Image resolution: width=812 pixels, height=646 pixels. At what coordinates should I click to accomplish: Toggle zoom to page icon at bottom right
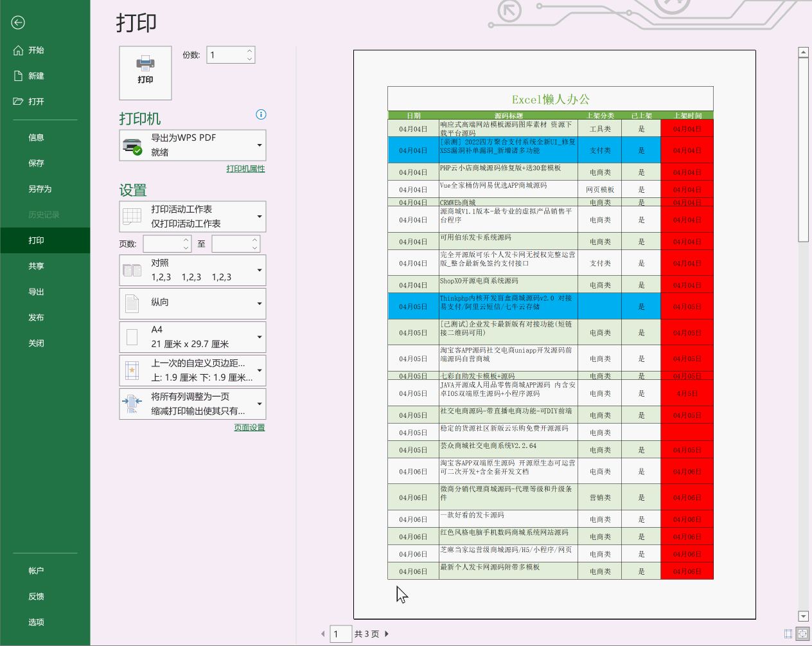point(802,634)
